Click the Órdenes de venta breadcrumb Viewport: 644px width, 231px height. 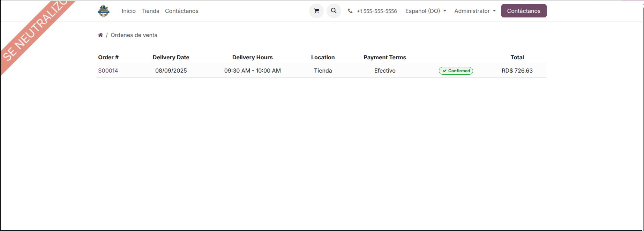click(134, 35)
